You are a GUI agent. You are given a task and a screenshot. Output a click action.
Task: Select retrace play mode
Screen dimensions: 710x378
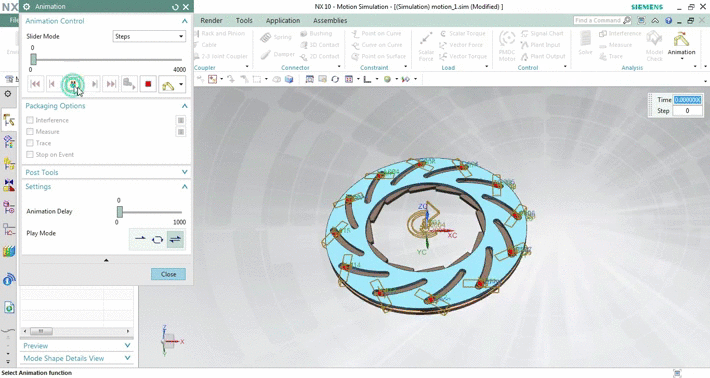tap(175, 239)
